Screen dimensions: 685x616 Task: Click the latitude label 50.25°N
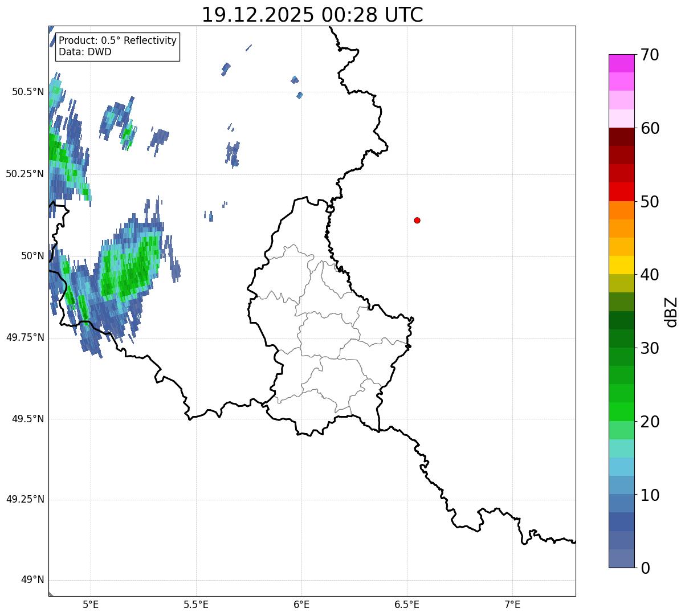pyautogui.click(x=25, y=174)
